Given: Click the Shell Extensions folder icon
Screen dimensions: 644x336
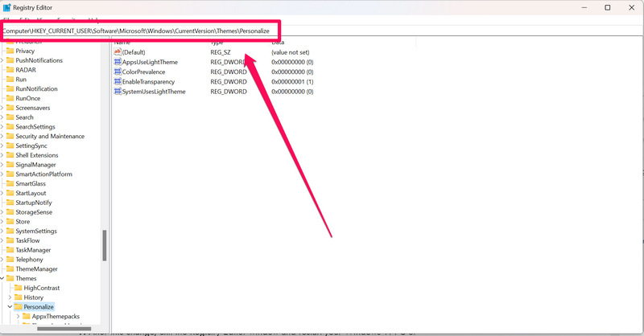Looking at the screenshot, I should pos(10,155).
